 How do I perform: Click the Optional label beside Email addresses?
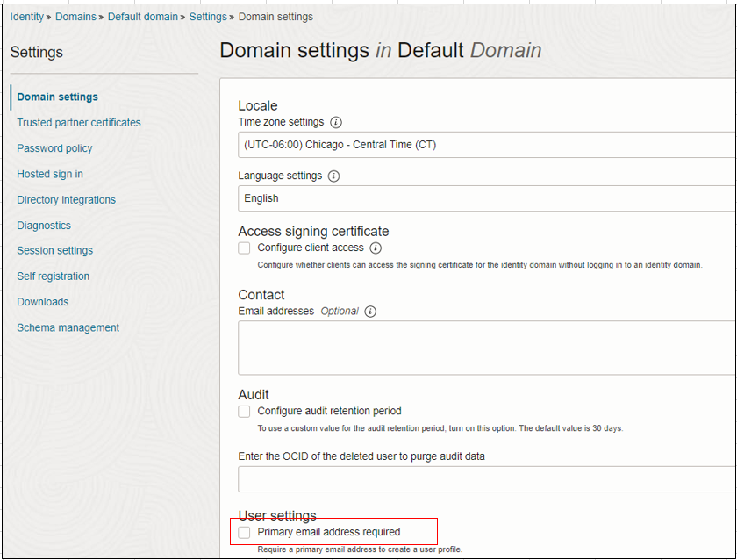pyautogui.click(x=340, y=312)
